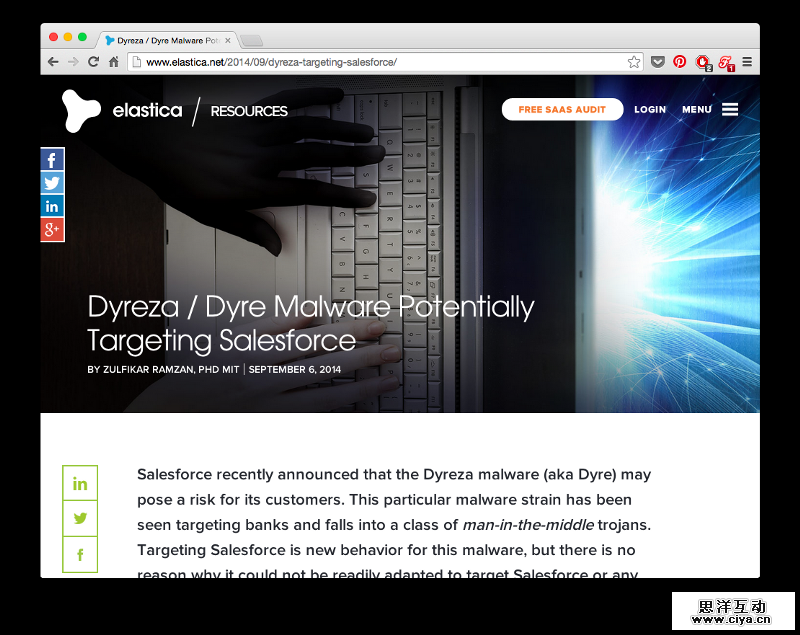Share via the red Google+ icon
The height and width of the screenshot is (635, 800).
pos(52,230)
